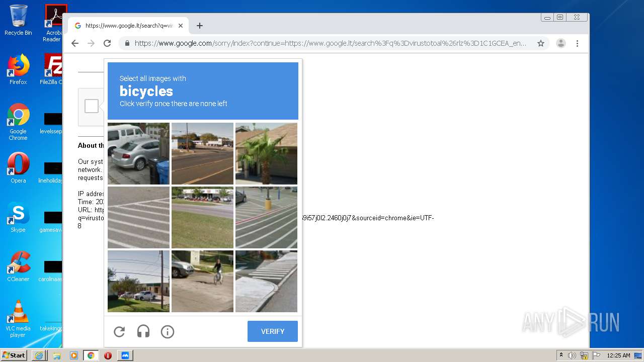Launch Opera from the desktop
This screenshot has width=644, height=362.
point(18,168)
